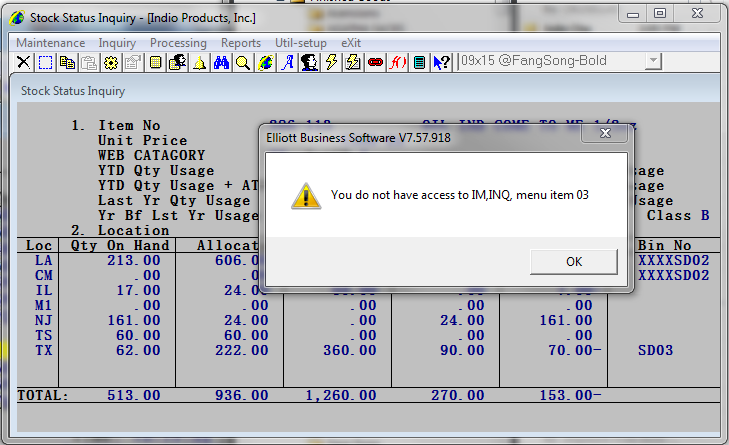This screenshot has width=729, height=445.
Task: Click the person head profile icon
Action: tap(309, 62)
